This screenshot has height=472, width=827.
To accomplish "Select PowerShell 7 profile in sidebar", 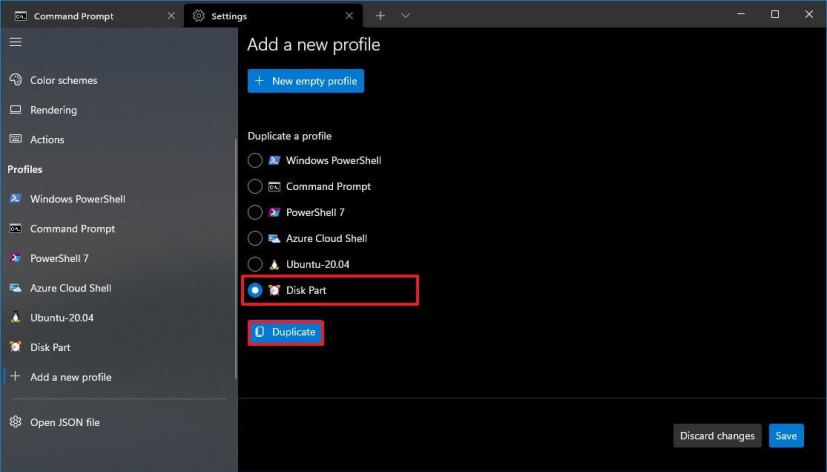I will pyautogui.click(x=119, y=258).
